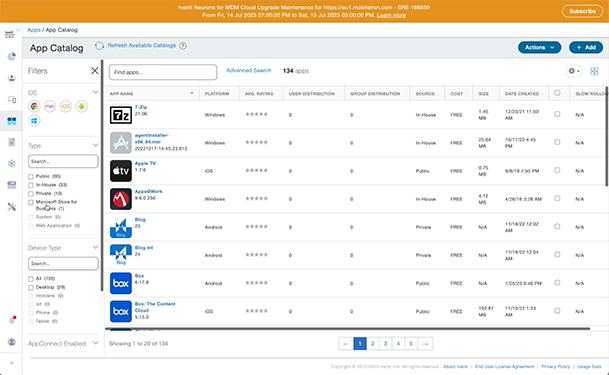Filter by Chrome OS icon
609x375 pixels.
pyautogui.click(x=34, y=106)
